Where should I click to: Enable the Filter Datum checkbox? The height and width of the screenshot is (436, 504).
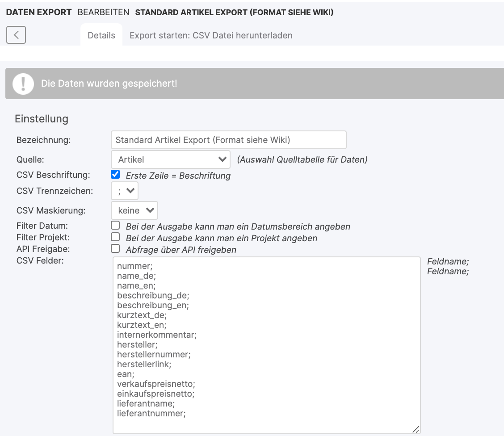115,225
